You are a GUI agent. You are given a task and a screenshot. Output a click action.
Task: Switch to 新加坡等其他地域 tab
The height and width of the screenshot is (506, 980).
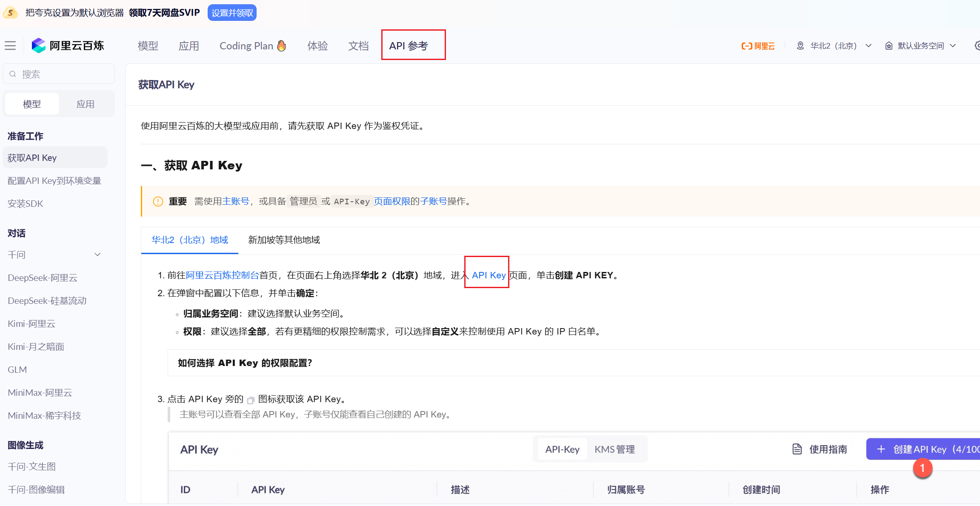284,240
